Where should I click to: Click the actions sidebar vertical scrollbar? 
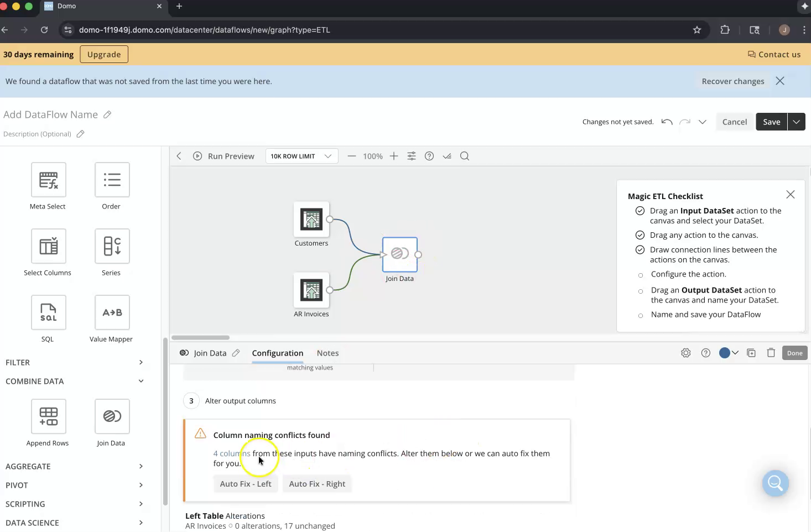point(165,421)
